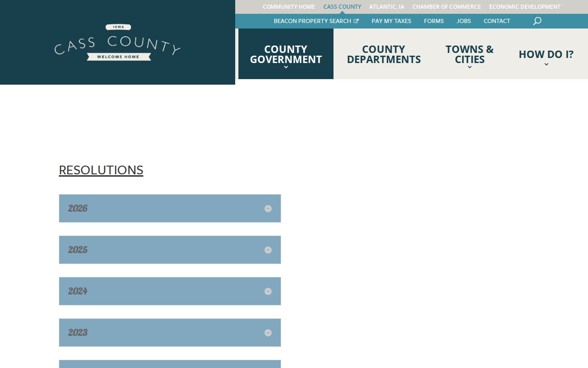The height and width of the screenshot is (368, 588).
Task: Open the 2023 accordion section
Action: click(170, 333)
